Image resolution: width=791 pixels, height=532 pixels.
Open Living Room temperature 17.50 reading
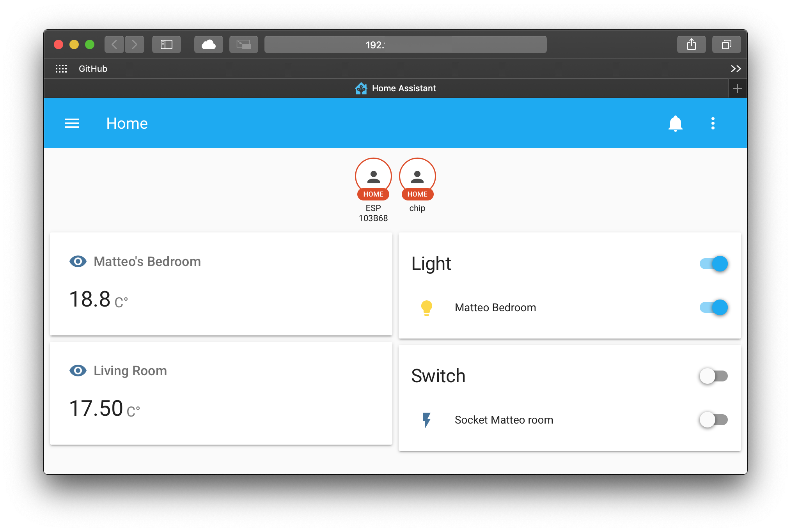(105, 409)
